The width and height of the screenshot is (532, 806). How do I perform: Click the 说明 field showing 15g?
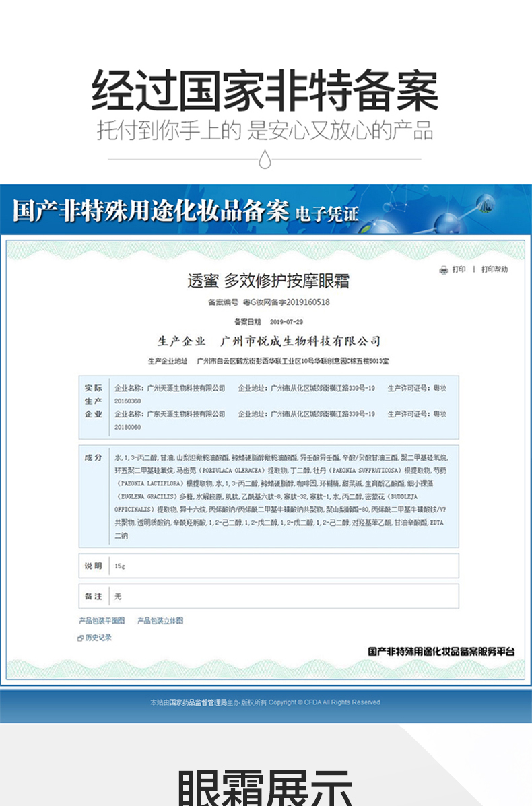click(x=268, y=566)
